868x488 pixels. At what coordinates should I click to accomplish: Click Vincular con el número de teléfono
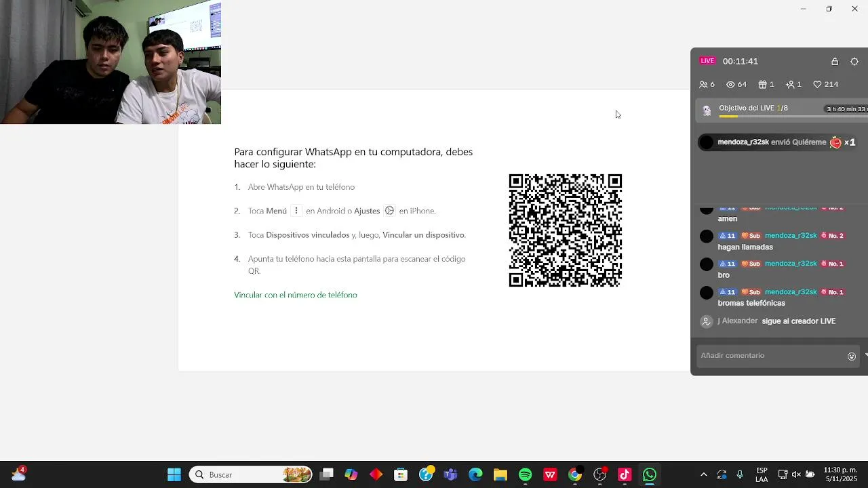pos(296,295)
